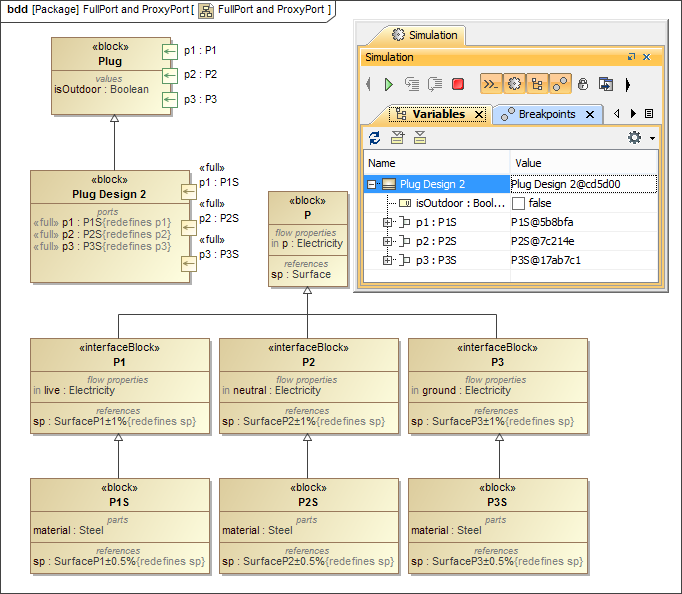The width and height of the screenshot is (682, 594).
Task: Close the Variables tab
Action: pos(479,115)
